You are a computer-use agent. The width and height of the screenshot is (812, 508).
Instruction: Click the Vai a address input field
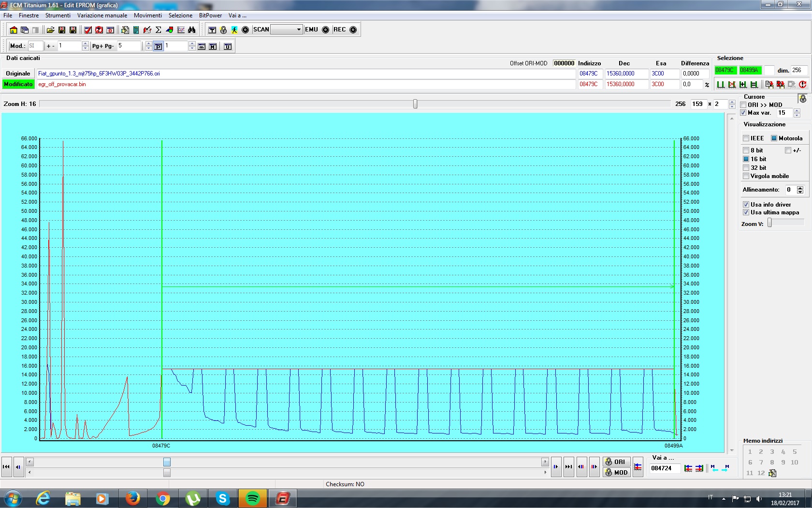coord(665,468)
